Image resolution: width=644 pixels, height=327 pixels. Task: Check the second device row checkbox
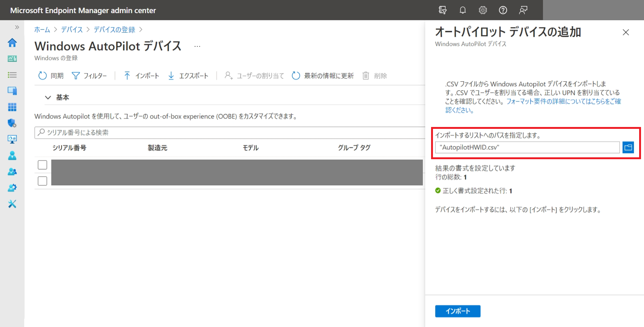[43, 181]
